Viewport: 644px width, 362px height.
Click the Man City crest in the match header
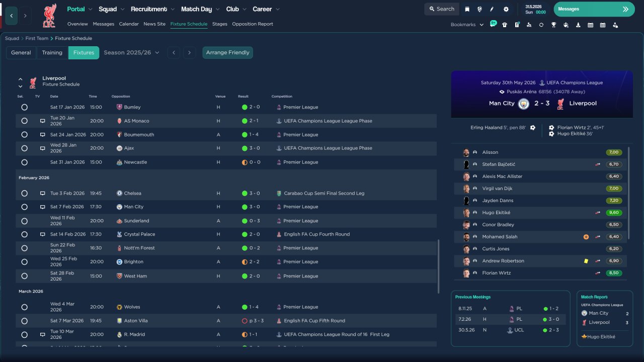(x=524, y=104)
